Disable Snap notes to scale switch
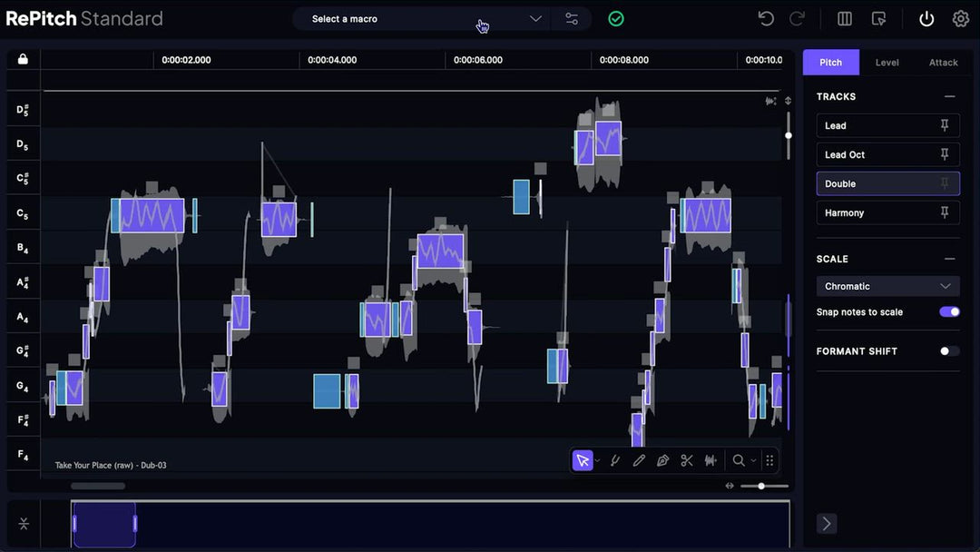Viewport: 980px width, 552px height. coord(949,312)
